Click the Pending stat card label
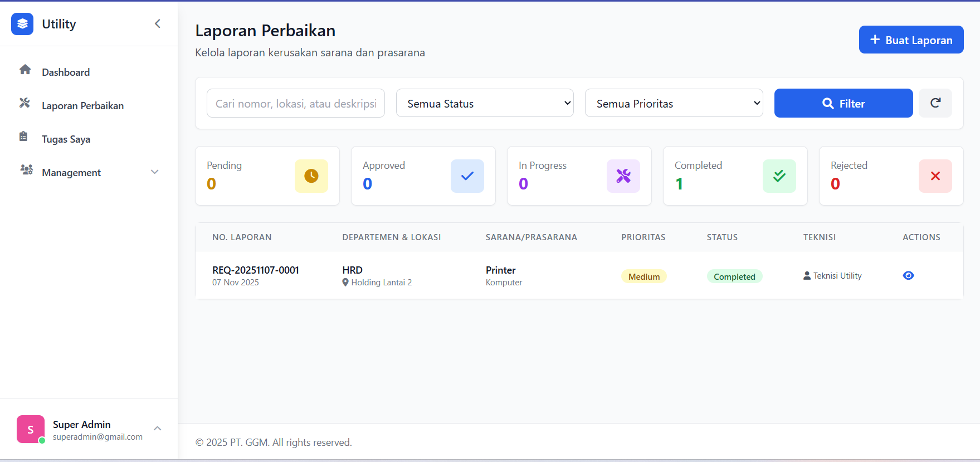Image resolution: width=980 pixels, height=462 pixels. tap(225, 166)
